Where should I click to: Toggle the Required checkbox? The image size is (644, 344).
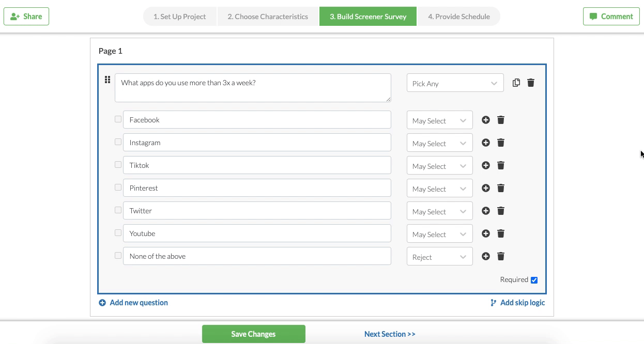(534, 280)
